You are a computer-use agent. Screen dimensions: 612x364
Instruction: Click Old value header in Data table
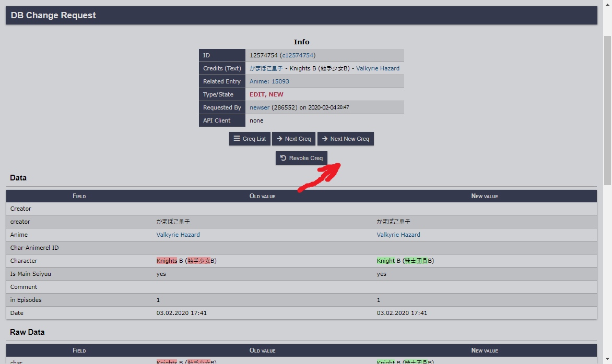coord(262,196)
